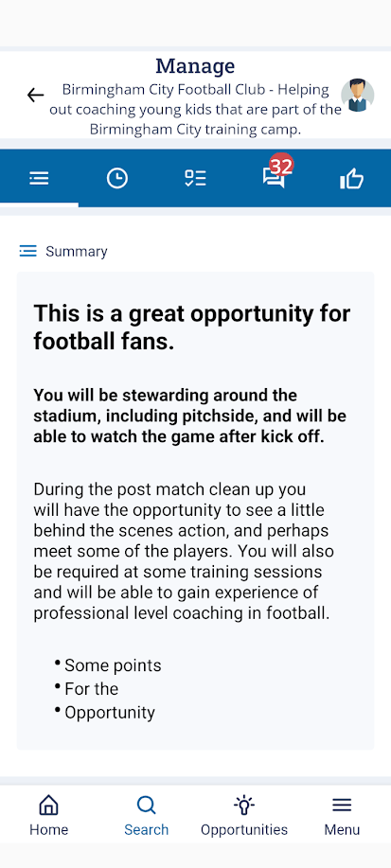Open the user profile avatar
This screenshot has height=868, width=391.
point(357,95)
